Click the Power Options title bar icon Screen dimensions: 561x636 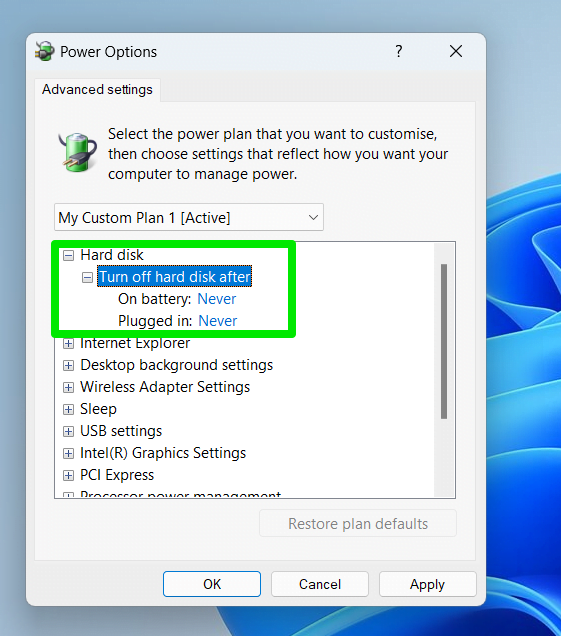pos(45,52)
